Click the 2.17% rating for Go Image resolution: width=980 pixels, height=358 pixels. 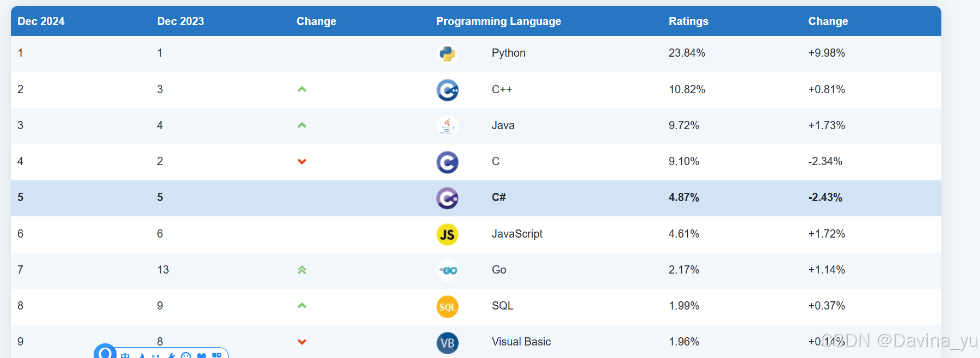(684, 270)
